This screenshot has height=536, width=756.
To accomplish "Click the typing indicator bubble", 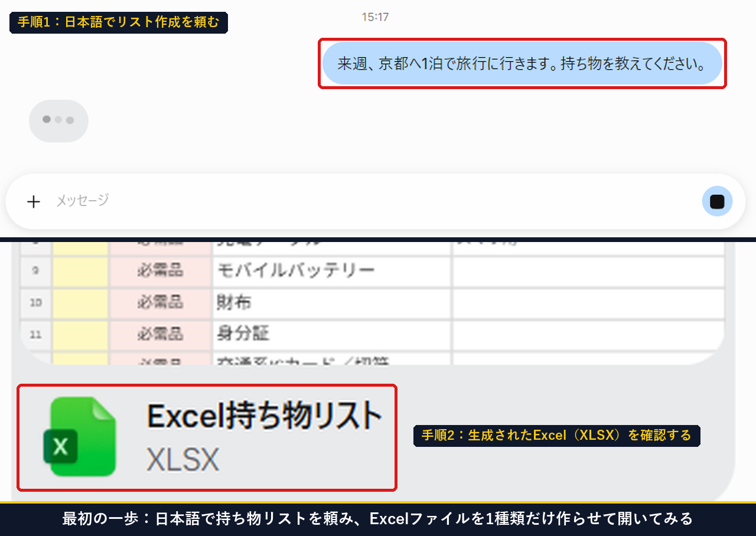I will point(58,120).
